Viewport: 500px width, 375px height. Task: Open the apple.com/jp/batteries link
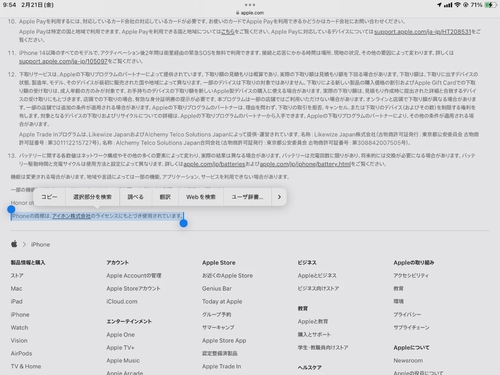pos(214,164)
